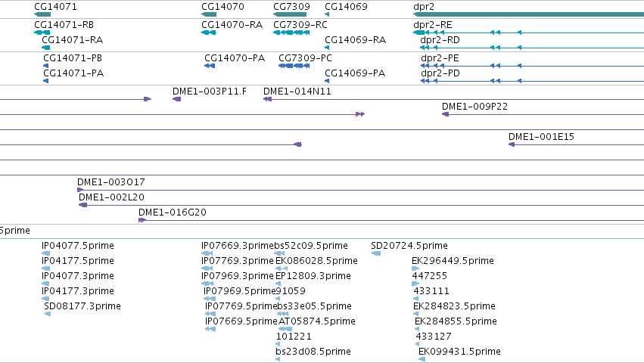The width and height of the screenshot is (644, 363).
Task: Click the EK296449.5prime EST arrow
Action: 415,268
